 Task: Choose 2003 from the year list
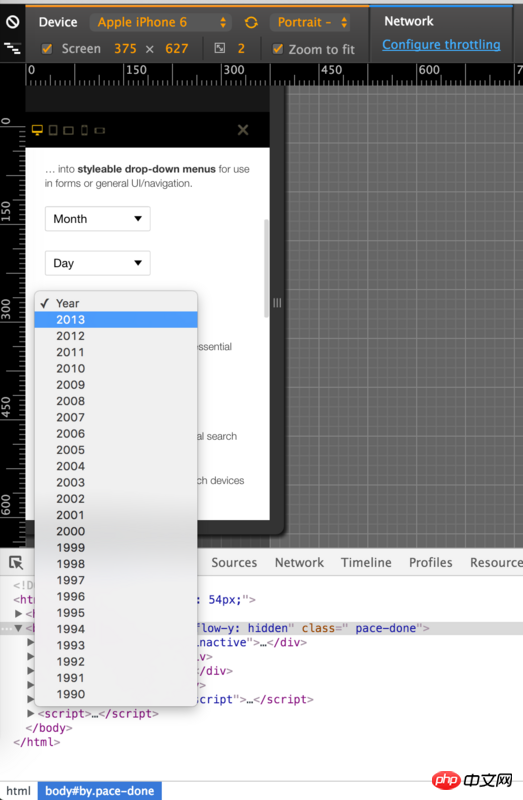coord(116,483)
